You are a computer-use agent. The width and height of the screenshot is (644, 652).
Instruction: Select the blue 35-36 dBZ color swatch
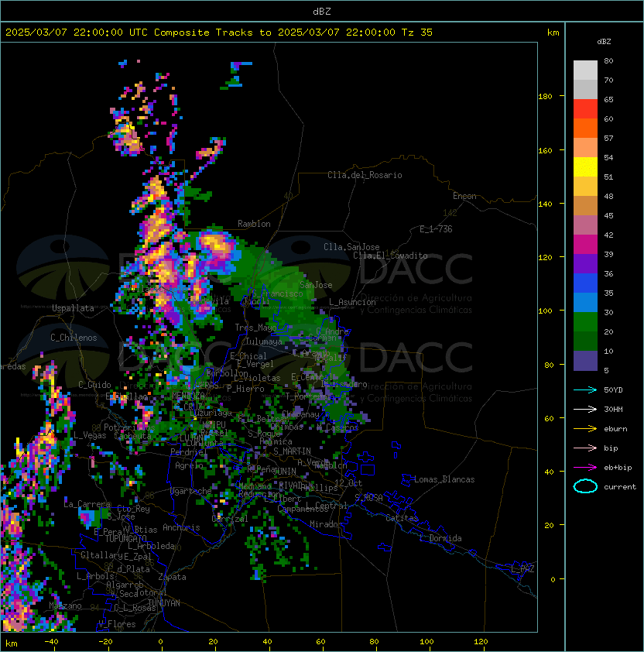pos(585,283)
